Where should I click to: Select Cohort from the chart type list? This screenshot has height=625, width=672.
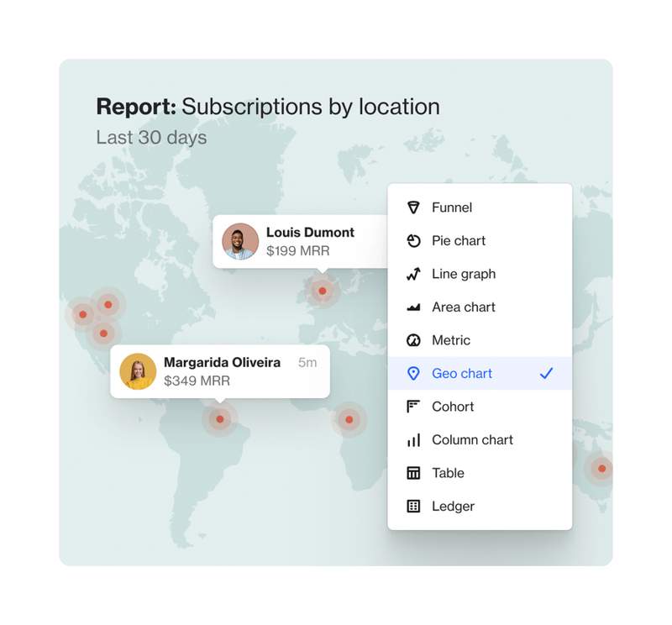click(453, 407)
